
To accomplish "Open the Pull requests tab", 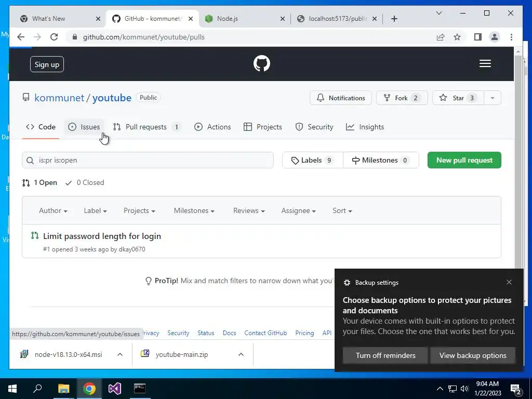I will 147,127.
